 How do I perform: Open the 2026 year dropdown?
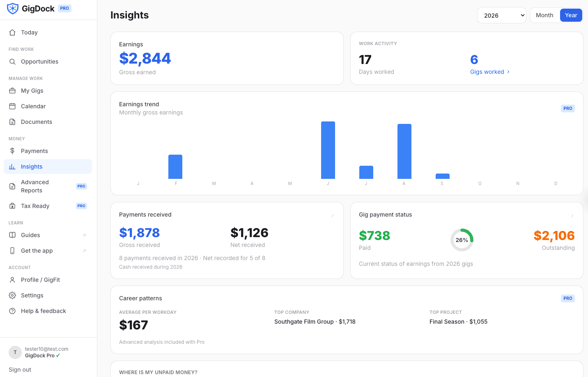(x=501, y=15)
